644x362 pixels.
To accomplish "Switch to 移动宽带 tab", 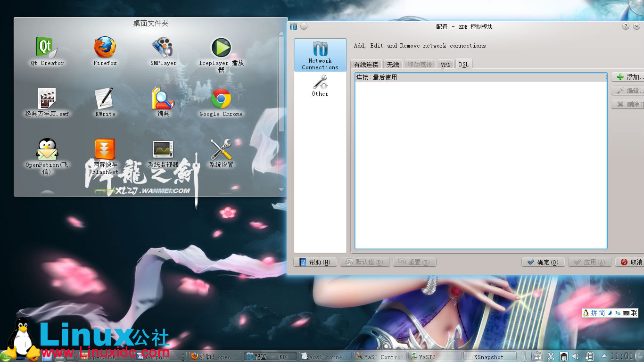I will point(420,65).
